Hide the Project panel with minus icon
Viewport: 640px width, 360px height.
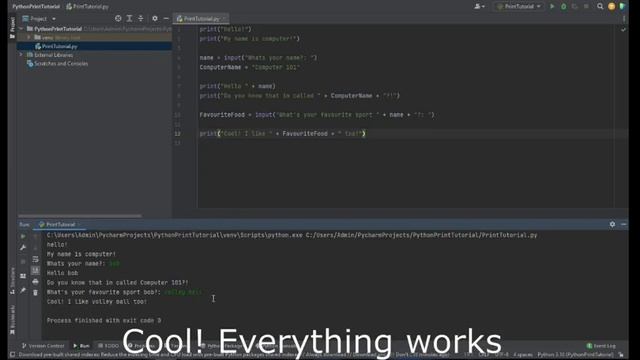[x=166, y=18]
